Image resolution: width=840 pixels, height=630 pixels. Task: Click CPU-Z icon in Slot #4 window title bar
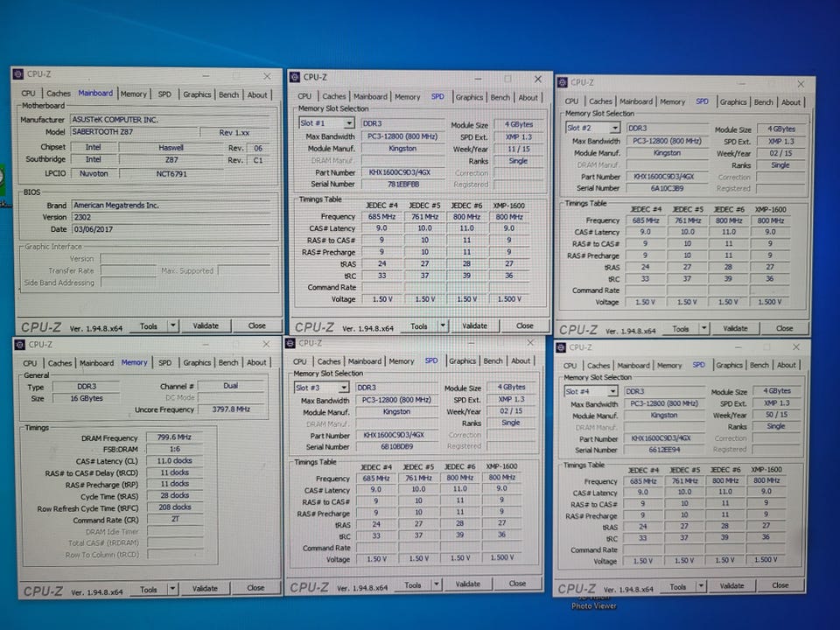[x=561, y=347]
